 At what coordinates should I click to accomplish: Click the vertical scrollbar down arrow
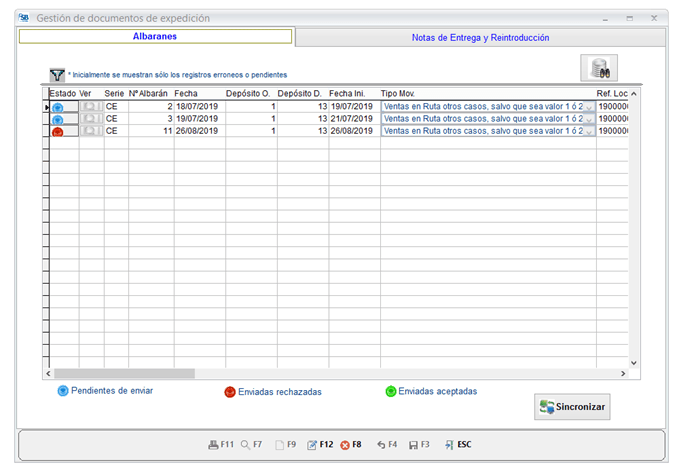pyautogui.click(x=633, y=362)
